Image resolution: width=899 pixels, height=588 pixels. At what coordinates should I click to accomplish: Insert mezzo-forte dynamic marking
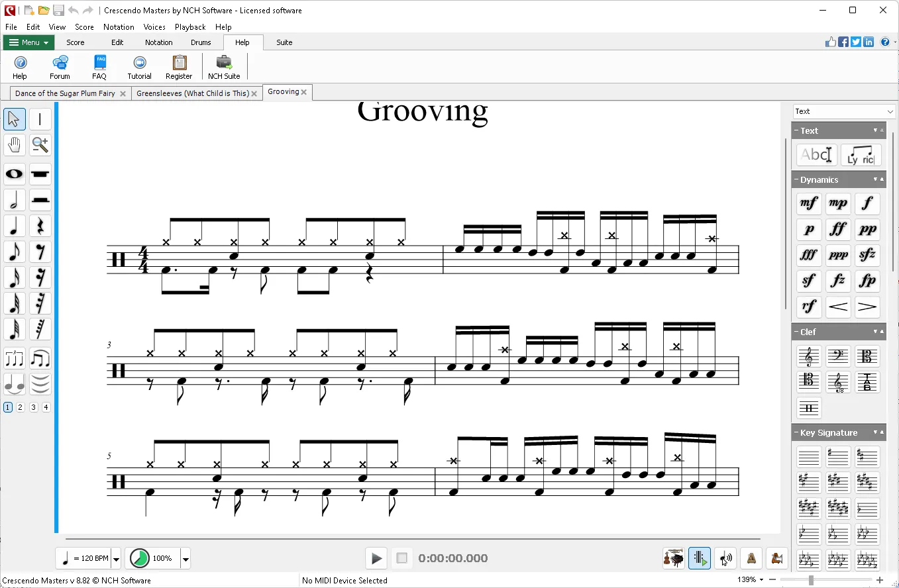click(x=809, y=203)
